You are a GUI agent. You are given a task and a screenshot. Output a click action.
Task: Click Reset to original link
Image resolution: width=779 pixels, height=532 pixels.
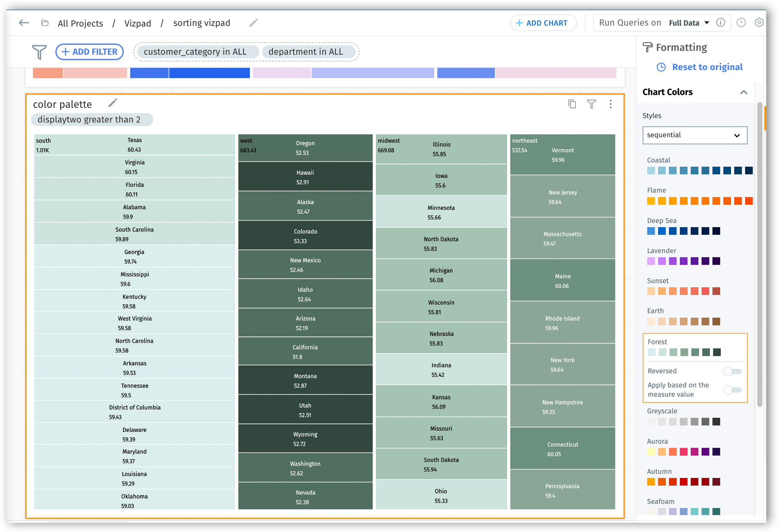click(x=707, y=67)
